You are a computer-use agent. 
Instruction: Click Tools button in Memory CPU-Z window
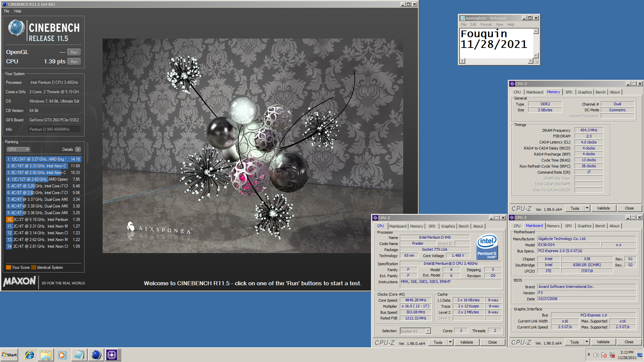click(x=575, y=208)
